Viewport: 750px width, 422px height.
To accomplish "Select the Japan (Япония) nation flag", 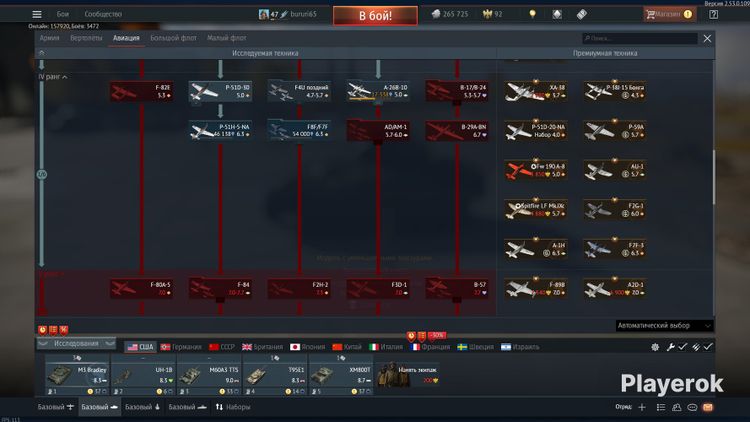I will (309, 346).
